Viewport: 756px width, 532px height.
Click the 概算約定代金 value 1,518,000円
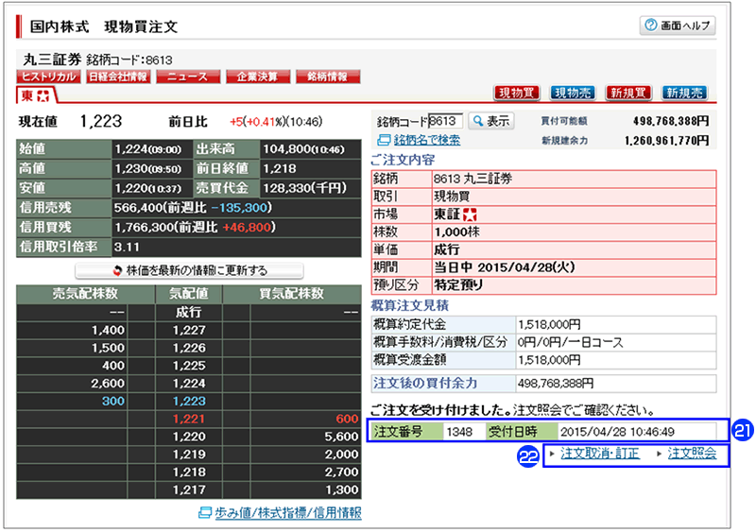pos(549,324)
